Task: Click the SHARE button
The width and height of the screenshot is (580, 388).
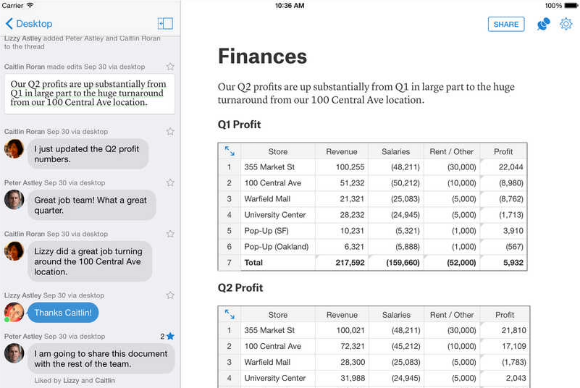Action: point(506,24)
